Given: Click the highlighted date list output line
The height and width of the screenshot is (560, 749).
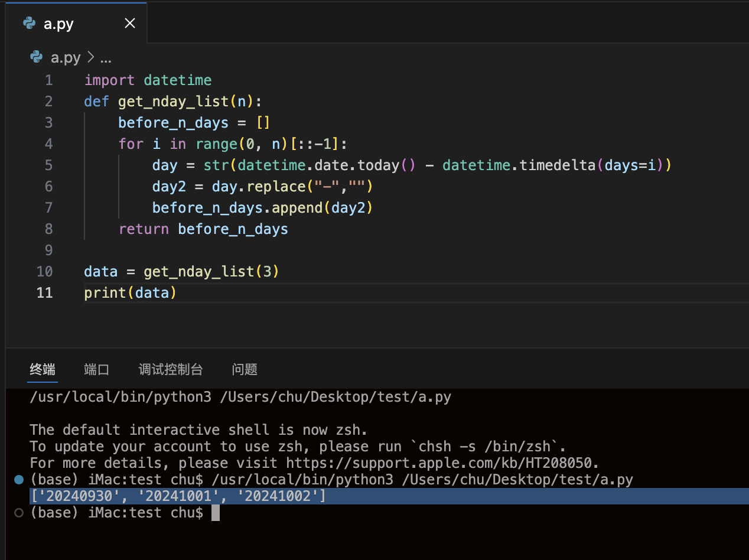Looking at the screenshot, I should (x=178, y=496).
